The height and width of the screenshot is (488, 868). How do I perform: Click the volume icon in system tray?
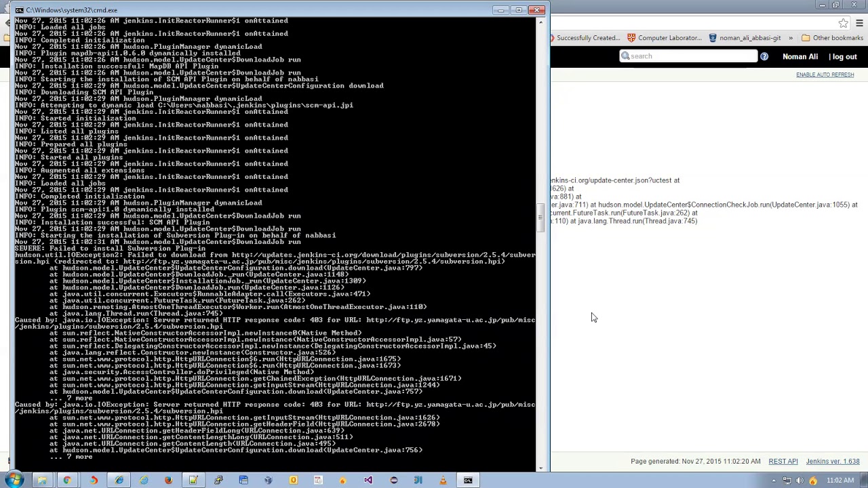point(800,481)
